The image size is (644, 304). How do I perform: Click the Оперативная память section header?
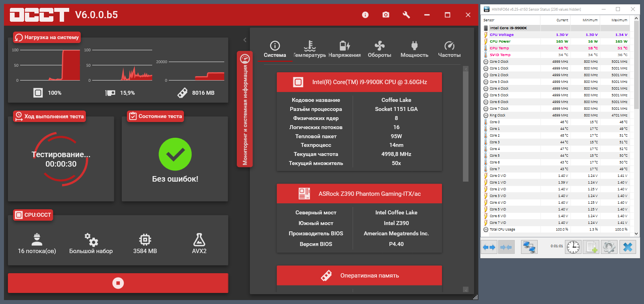[359, 276]
